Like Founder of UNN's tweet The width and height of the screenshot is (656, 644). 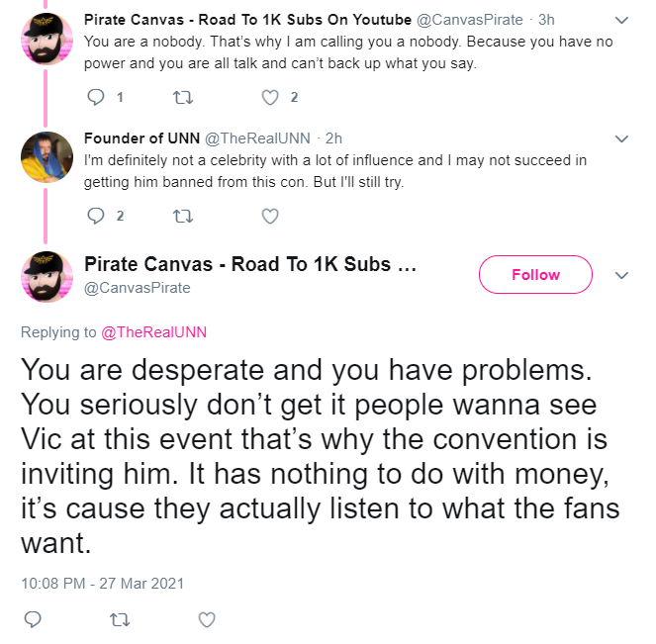tap(270, 217)
